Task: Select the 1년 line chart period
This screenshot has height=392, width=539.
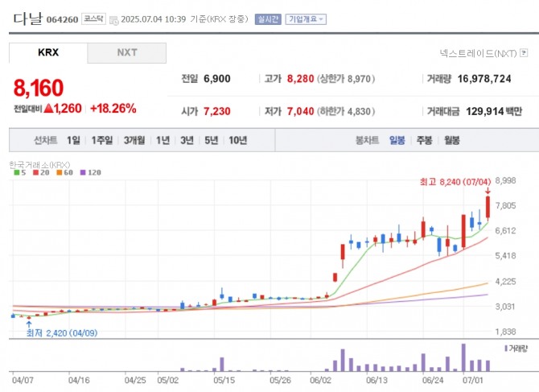Action: click(x=163, y=140)
